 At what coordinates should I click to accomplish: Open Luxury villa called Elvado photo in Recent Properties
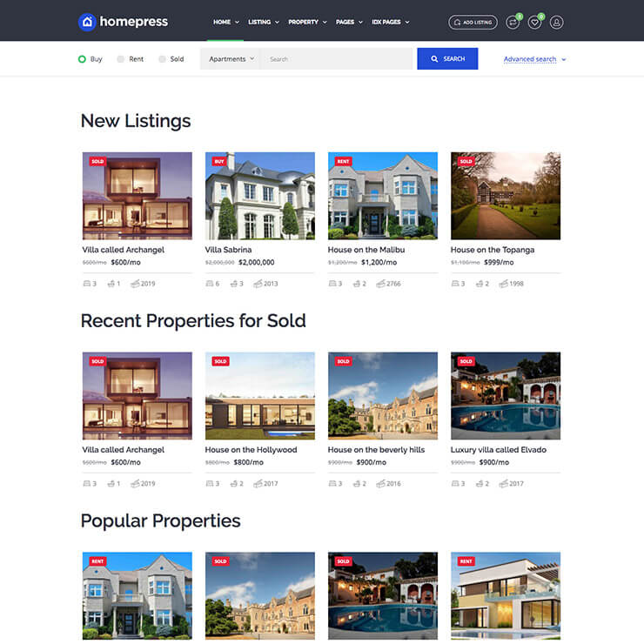506,395
